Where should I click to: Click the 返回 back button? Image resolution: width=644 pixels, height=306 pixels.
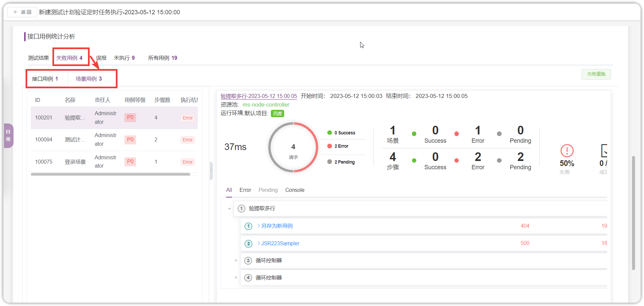pos(22,12)
